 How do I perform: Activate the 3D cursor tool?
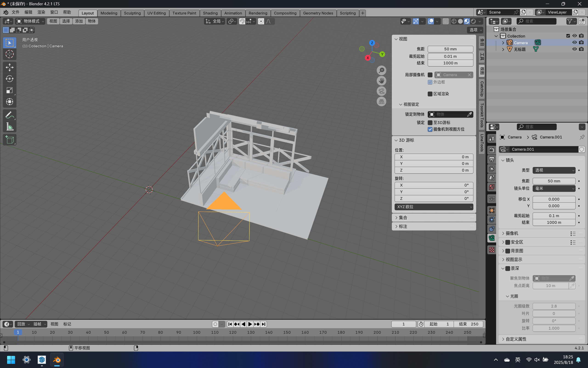pyautogui.click(x=9, y=54)
